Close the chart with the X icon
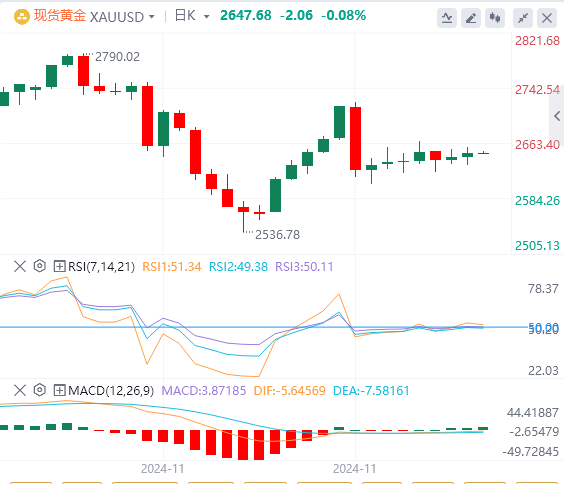This screenshot has height=484, width=564. (x=547, y=18)
